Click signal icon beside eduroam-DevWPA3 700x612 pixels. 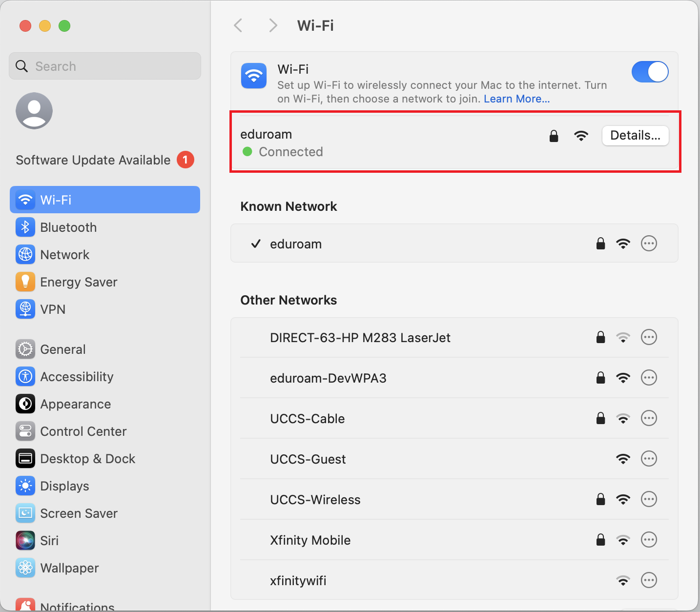pyautogui.click(x=623, y=378)
